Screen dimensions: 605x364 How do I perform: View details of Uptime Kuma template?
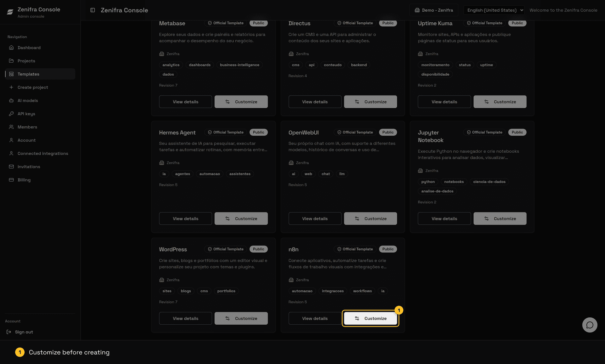(x=444, y=102)
